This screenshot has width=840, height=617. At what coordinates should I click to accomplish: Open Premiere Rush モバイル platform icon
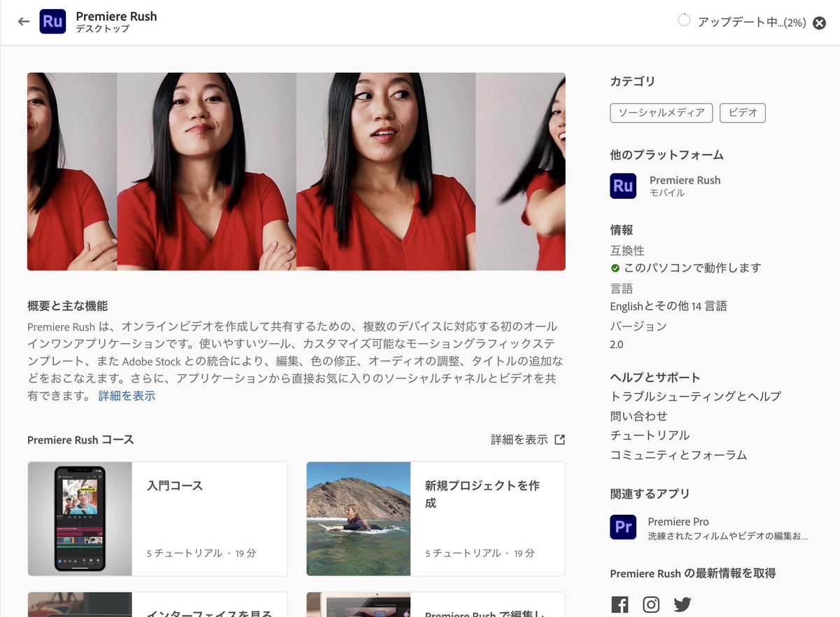coord(623,186)
